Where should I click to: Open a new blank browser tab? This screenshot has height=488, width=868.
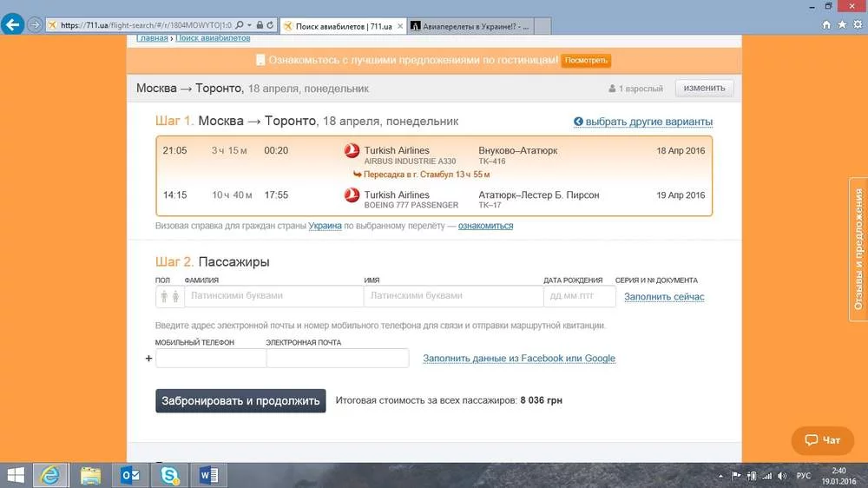[542, 26]
